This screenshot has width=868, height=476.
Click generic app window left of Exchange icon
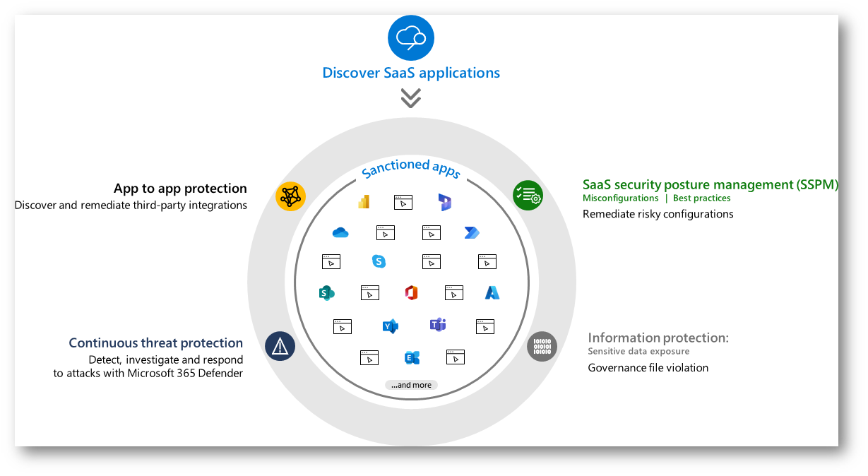tap(369, 358)
